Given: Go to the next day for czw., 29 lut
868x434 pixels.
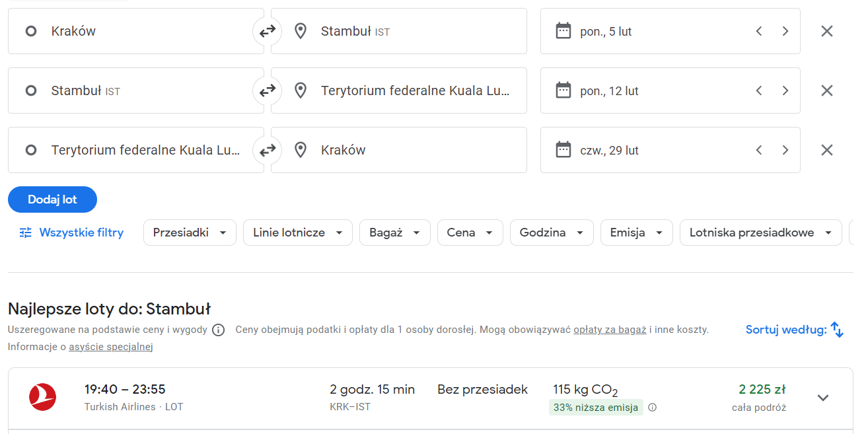Looking at the screenshot, I should pyautogui.click(x=785, y=150).
